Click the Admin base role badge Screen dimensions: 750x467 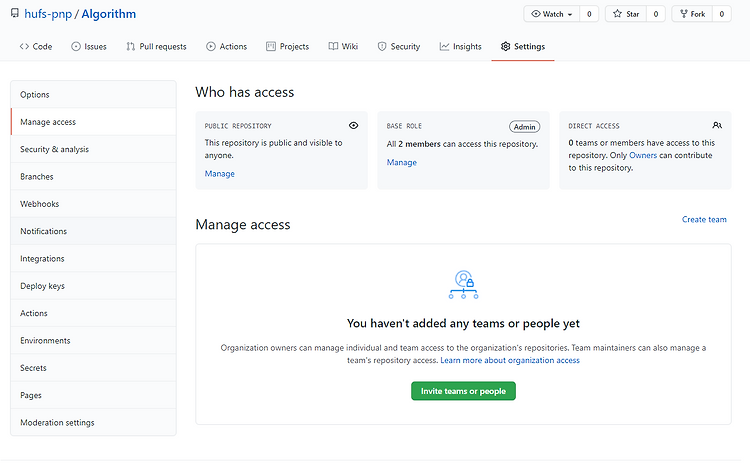pyautogui.click(x=525, y=127)
